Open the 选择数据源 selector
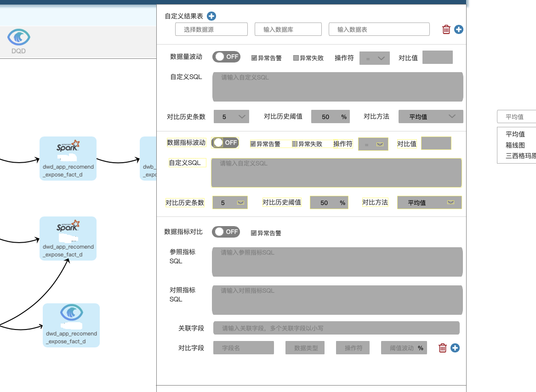Viewport: 536px width, 392px height. [x=211, y=29]
